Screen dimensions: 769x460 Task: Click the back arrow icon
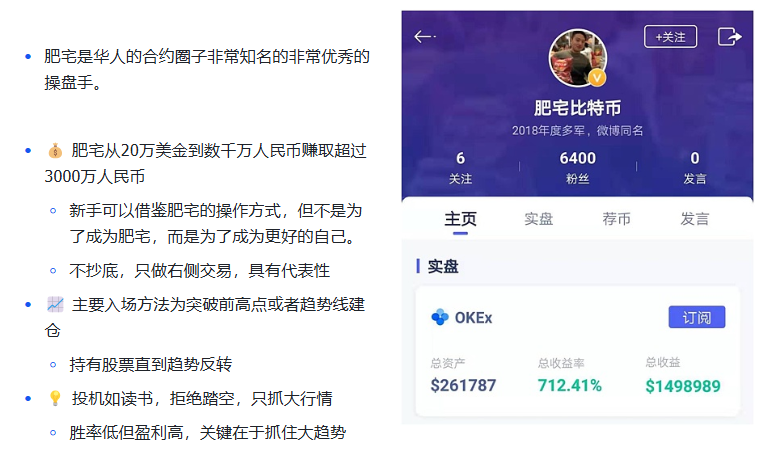point(424,36)
